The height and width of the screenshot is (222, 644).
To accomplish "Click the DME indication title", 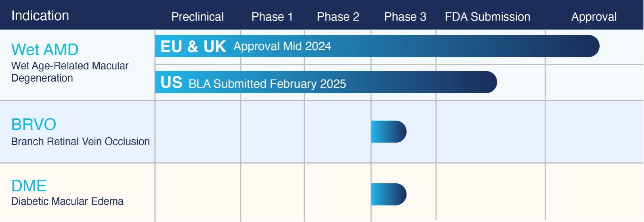I will (29, 186).
